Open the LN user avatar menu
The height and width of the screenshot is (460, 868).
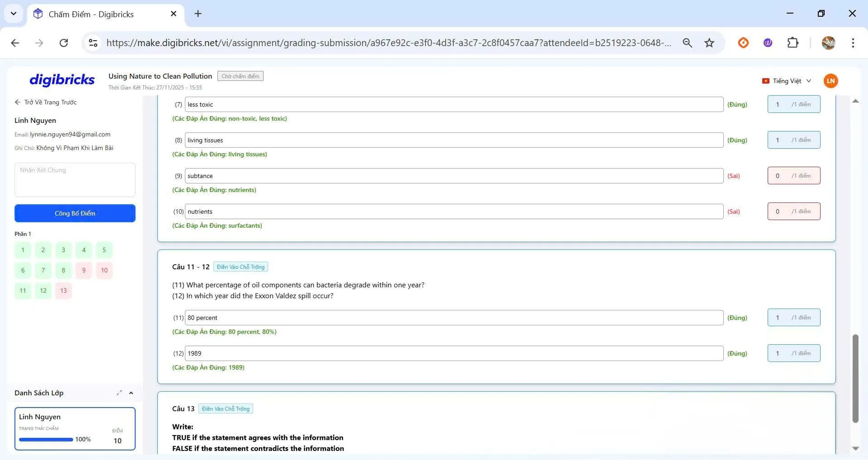830,81
